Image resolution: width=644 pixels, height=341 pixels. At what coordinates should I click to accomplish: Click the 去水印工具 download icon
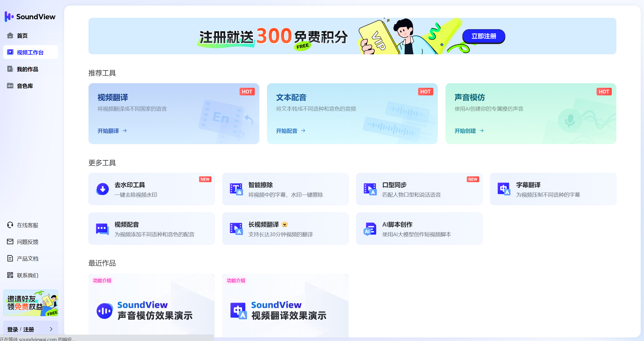click(x=102, y=189)
